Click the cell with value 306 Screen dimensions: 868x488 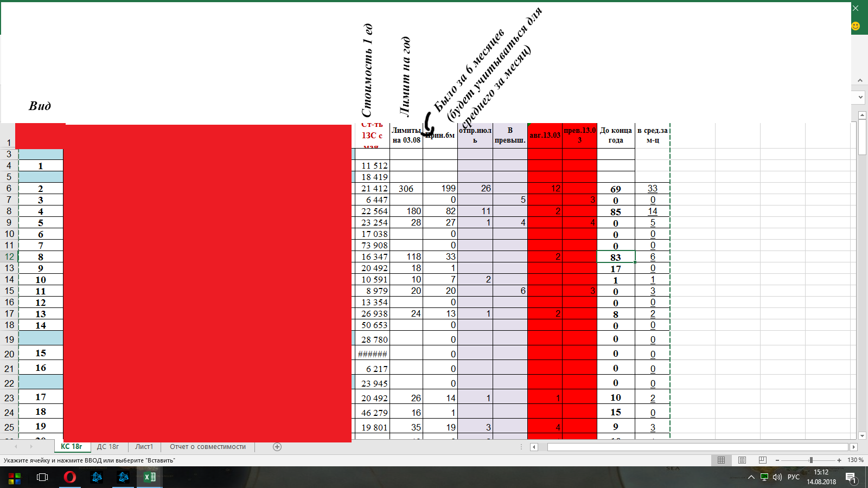406,189
